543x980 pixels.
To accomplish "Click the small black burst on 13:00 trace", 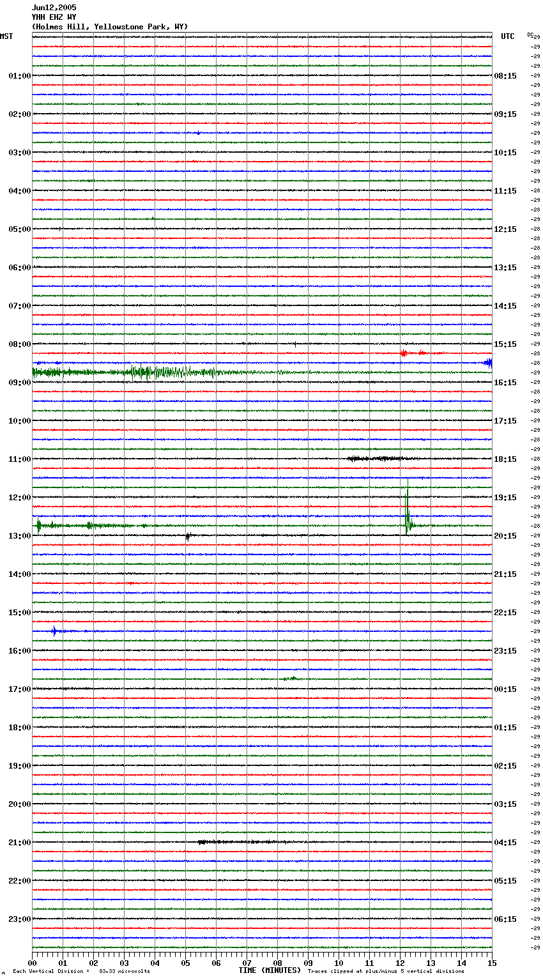I will (x=187, y=537).
